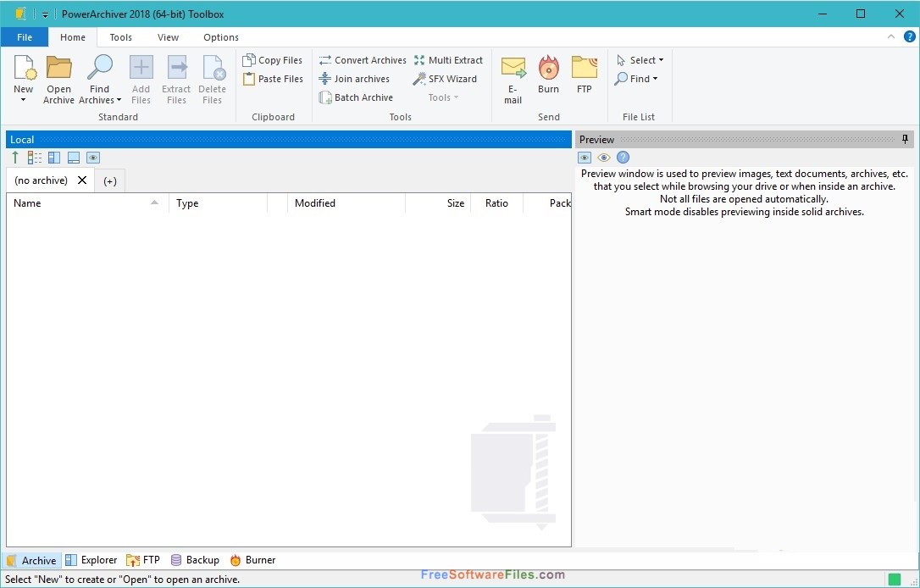
Task: Collapse the ribbon with the chevron
Action: [890, 36]
